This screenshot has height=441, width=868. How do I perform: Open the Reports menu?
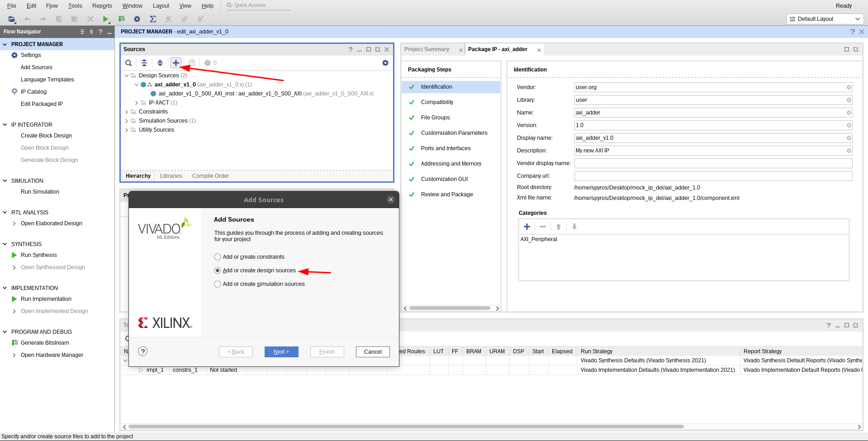point(102,6)
